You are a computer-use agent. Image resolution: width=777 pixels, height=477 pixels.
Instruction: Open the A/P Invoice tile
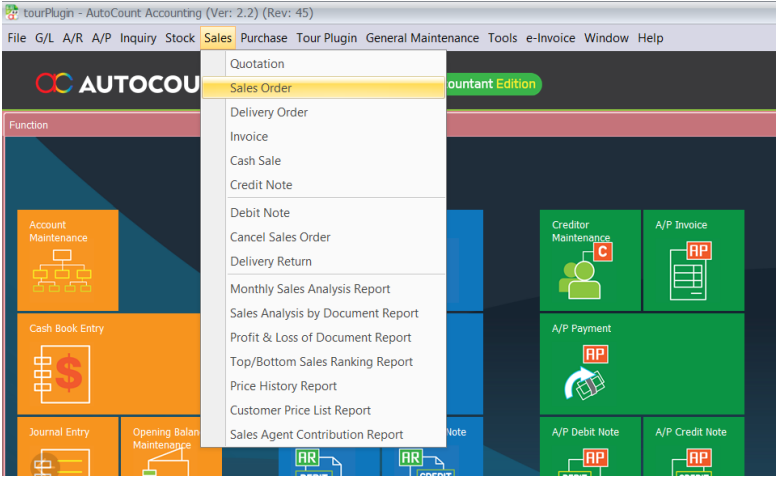(693, 260)
